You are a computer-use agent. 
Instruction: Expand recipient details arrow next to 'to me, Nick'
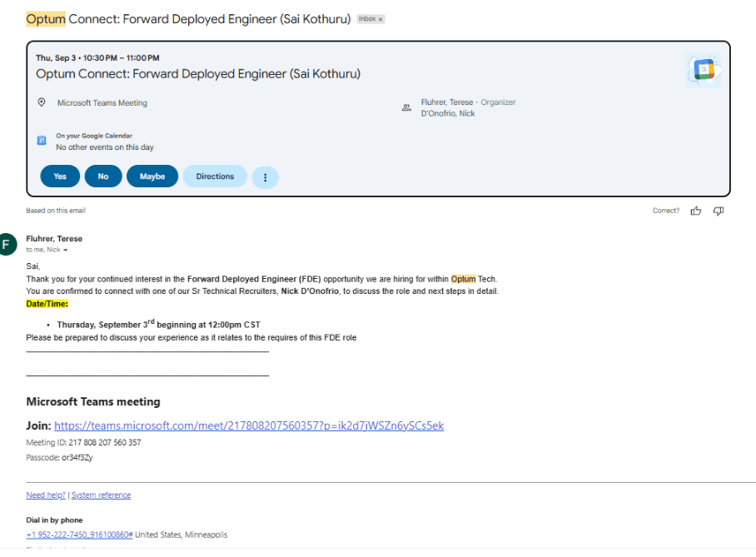tap(66, 250)
